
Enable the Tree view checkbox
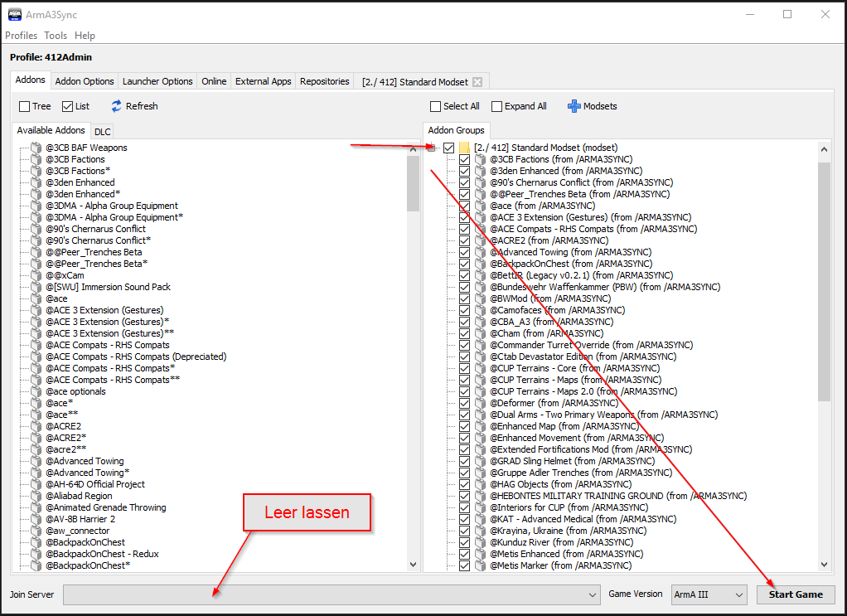coord(25,106)
